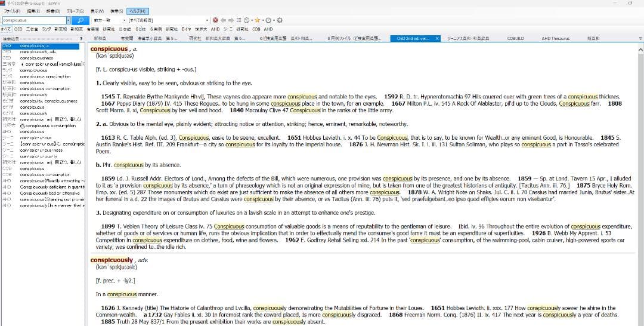Screen dimensions: 644x326
Task: Open the 前方一致 search method dropdown
Action: point(124,20)
